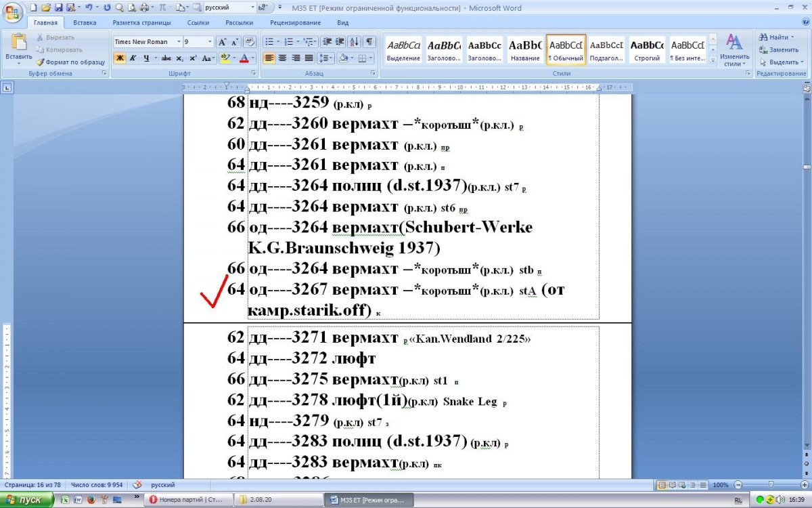Apply the Название style from gallery
812x508 pixels.
click(525, 49)
